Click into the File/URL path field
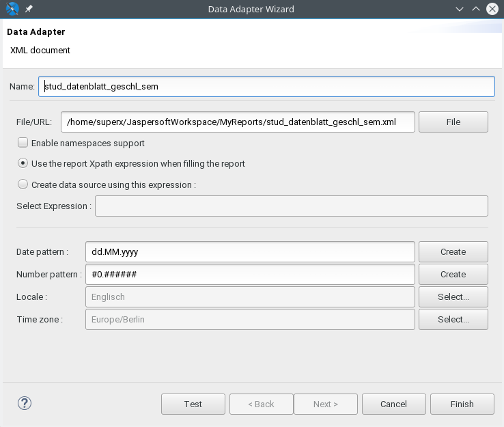Image resolution: width=504 pixels, height=427 pixels. (x=238, y=122)
